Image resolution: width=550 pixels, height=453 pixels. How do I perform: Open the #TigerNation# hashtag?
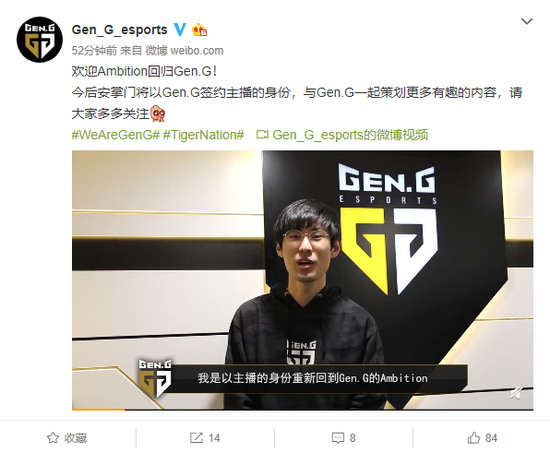(203, 135)
